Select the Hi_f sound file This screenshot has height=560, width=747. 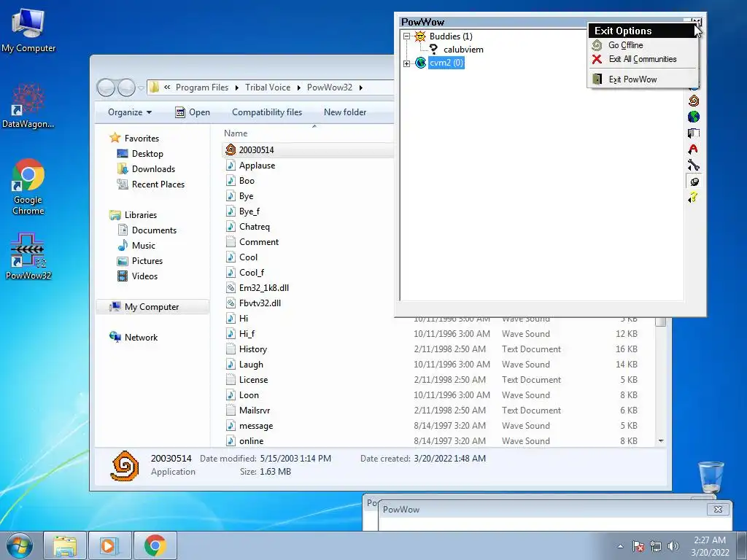[247, 334]
